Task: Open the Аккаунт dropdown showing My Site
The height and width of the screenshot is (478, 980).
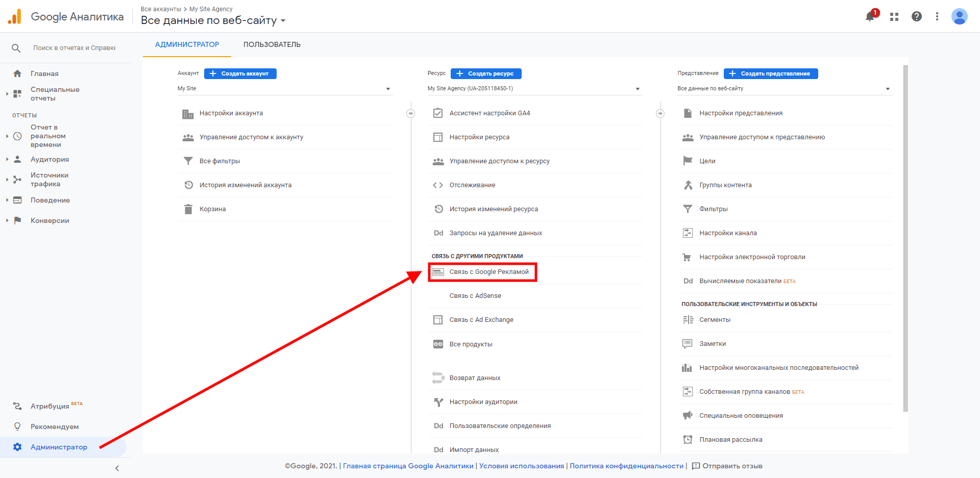Action: [x=285, y=89]
